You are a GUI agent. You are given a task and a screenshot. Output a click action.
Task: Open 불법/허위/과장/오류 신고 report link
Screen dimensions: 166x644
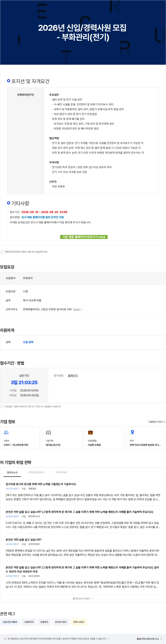tap(149, 639)
